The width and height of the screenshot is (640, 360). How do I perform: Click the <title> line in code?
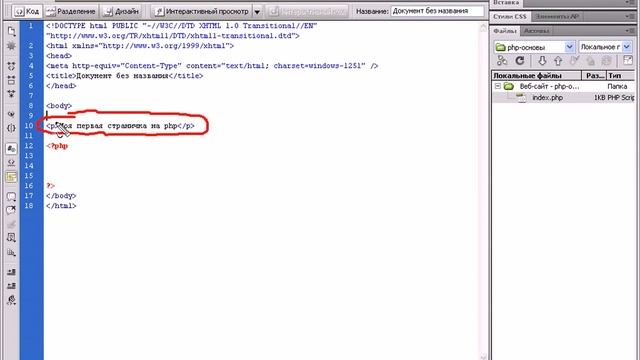(124, 76)
